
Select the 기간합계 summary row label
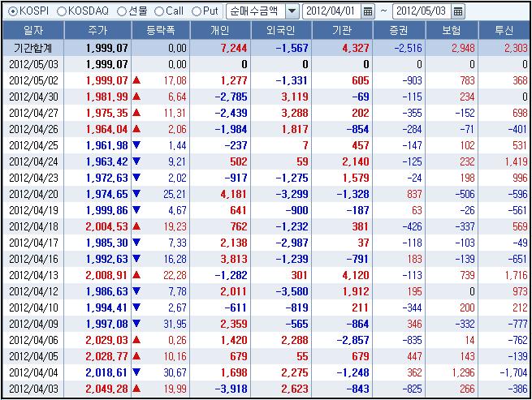(x=33, y=48)
